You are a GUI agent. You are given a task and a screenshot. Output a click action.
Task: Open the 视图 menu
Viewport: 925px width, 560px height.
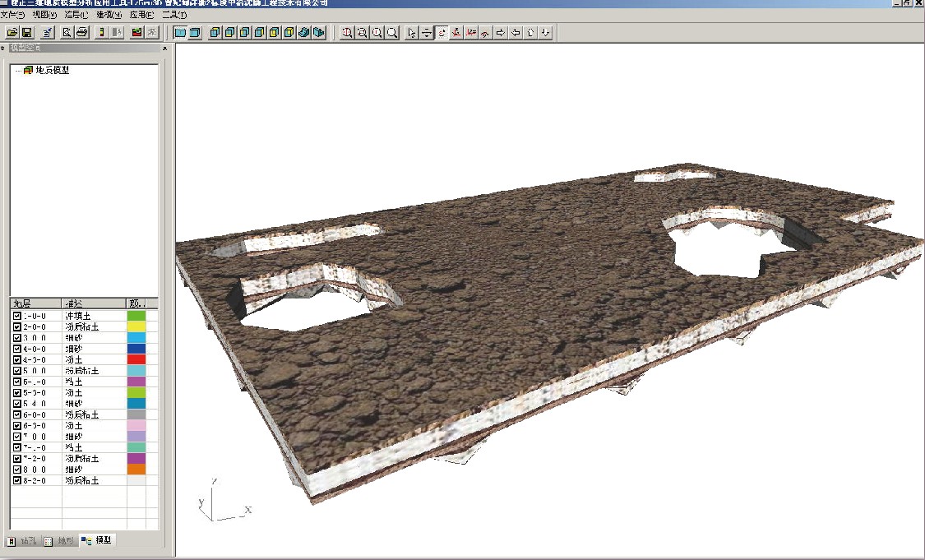pos(44,15)
